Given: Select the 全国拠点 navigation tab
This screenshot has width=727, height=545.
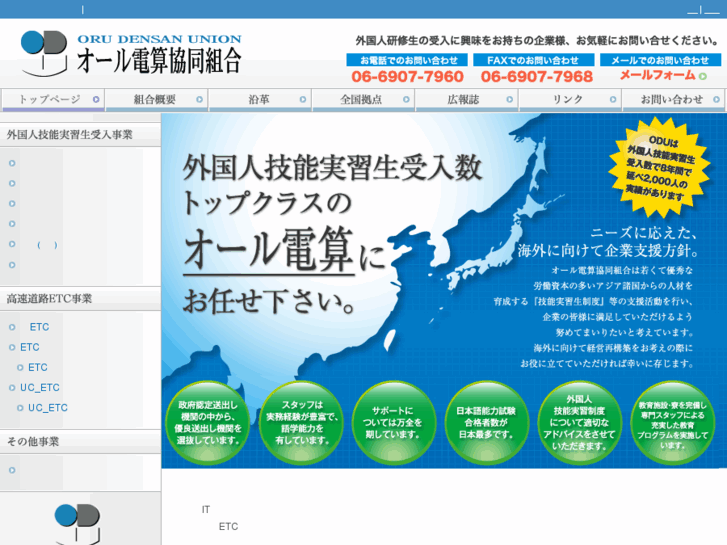Looking at the screenshot, I should tap(363, 100).
